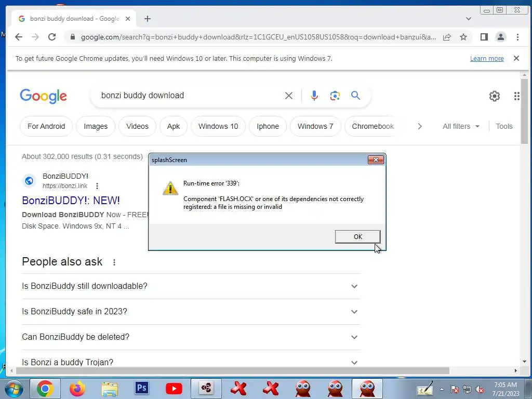Open Photoshop from the taskbar

pos(142,388)
